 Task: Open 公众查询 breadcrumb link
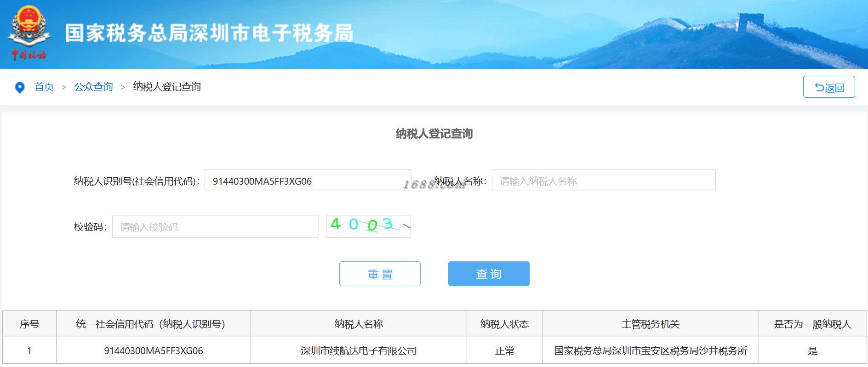93,87
